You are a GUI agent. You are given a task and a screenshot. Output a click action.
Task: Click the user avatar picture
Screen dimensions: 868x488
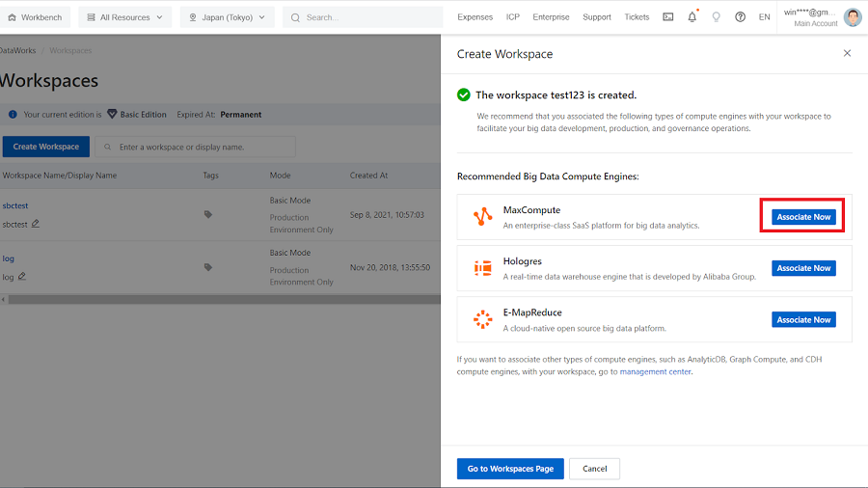[x=853, y=17]
